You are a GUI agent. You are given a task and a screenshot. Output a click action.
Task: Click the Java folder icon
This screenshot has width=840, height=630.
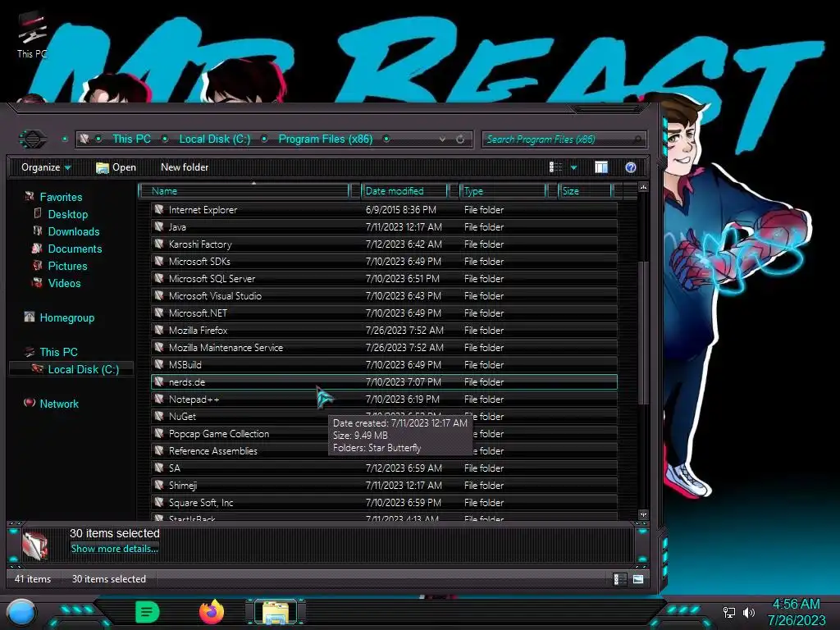click(159, 226)
